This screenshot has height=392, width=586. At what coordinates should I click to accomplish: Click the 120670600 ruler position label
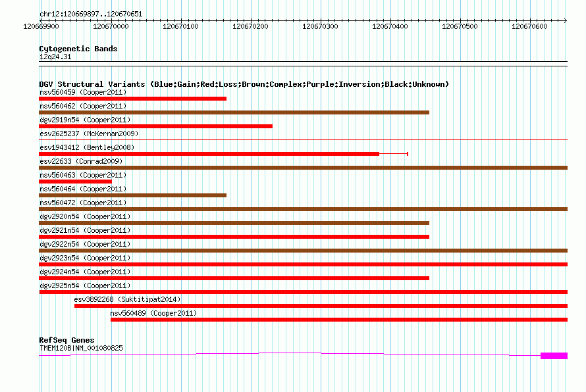tap(529, 26)
